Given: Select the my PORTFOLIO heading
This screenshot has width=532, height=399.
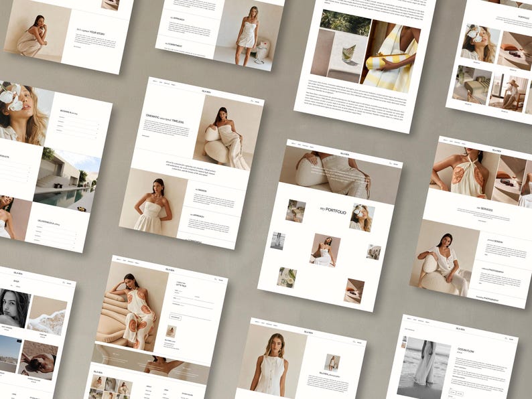Looking at the screenshot, I should coord(333,210).
